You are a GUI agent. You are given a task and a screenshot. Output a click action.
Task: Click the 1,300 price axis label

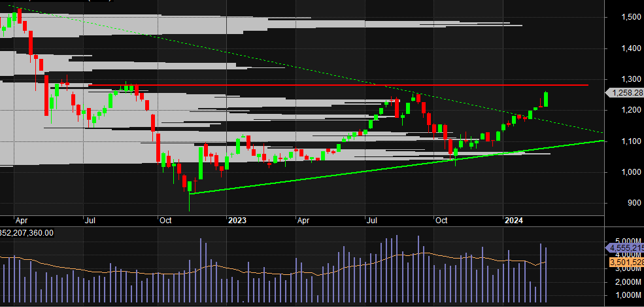[x=624, y=79]
